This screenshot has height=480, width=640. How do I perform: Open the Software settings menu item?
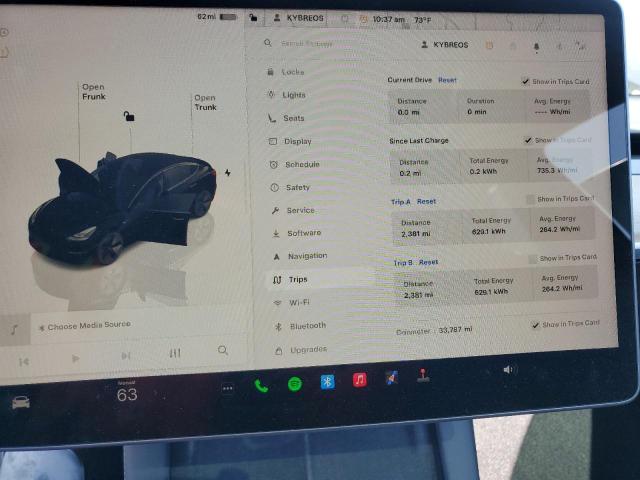[303, 233]
